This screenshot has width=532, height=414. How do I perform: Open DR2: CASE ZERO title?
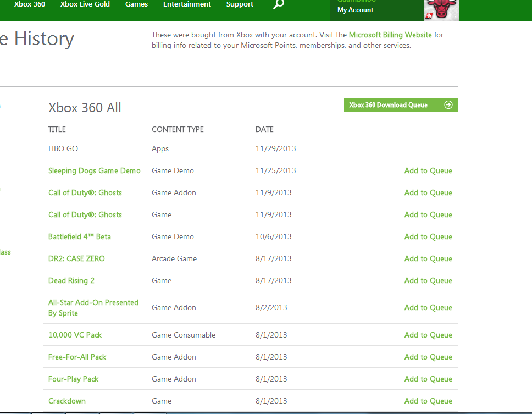point(76,258)
